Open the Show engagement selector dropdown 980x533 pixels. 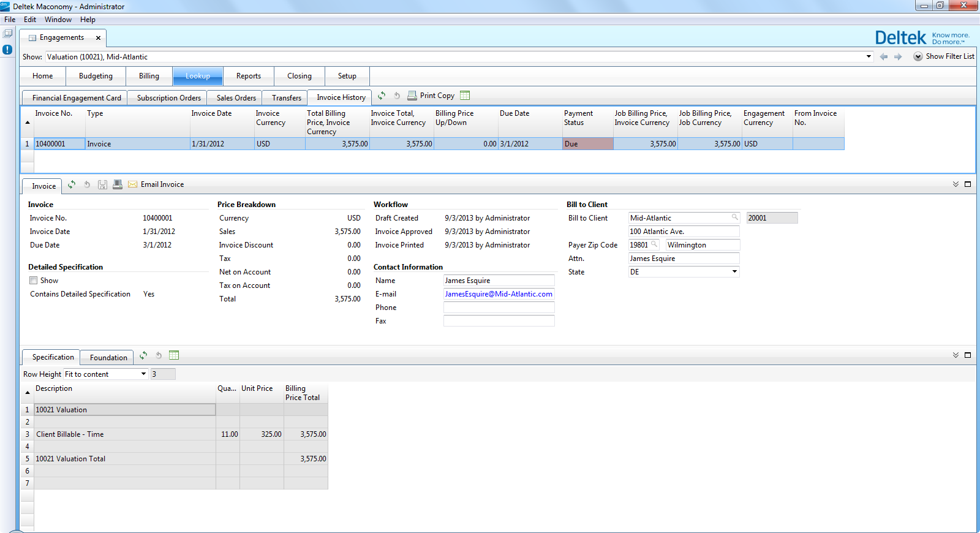[x=869, y=57]
